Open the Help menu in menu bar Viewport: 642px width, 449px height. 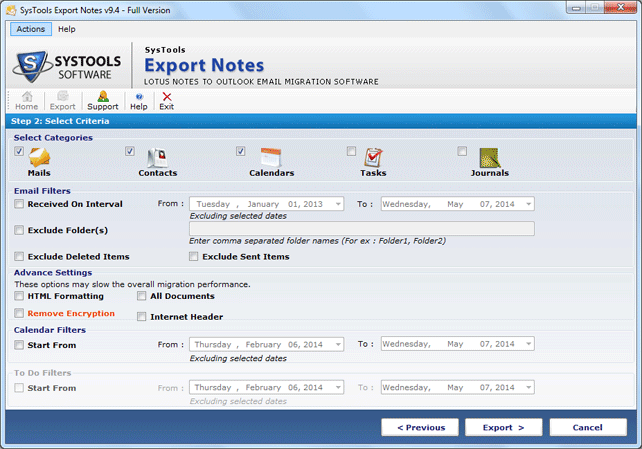67,29
